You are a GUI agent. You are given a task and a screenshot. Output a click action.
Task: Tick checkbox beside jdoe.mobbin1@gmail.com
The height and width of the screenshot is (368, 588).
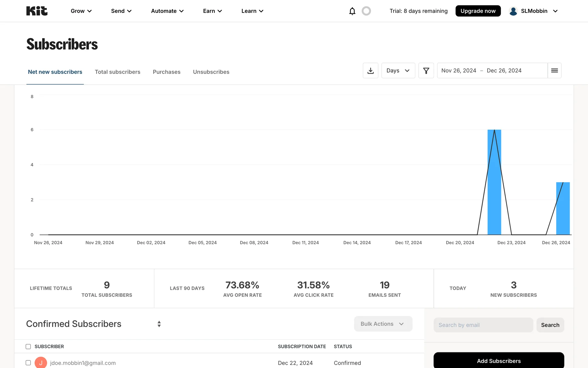point(28,363)
